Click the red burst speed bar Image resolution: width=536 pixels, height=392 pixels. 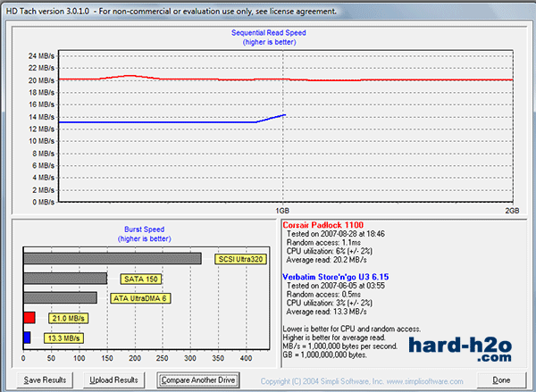29,318
